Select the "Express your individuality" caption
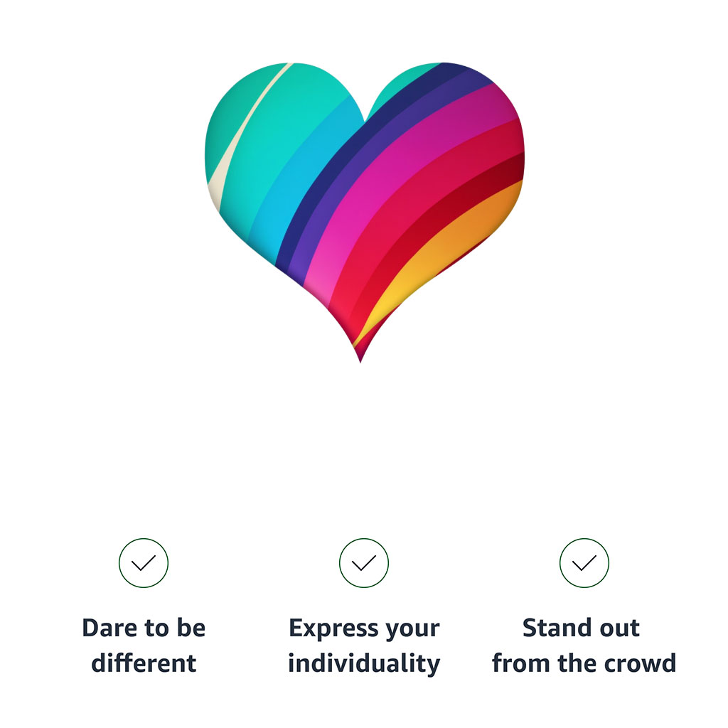Viewport: 728px width, 728px height. (364, 646)
